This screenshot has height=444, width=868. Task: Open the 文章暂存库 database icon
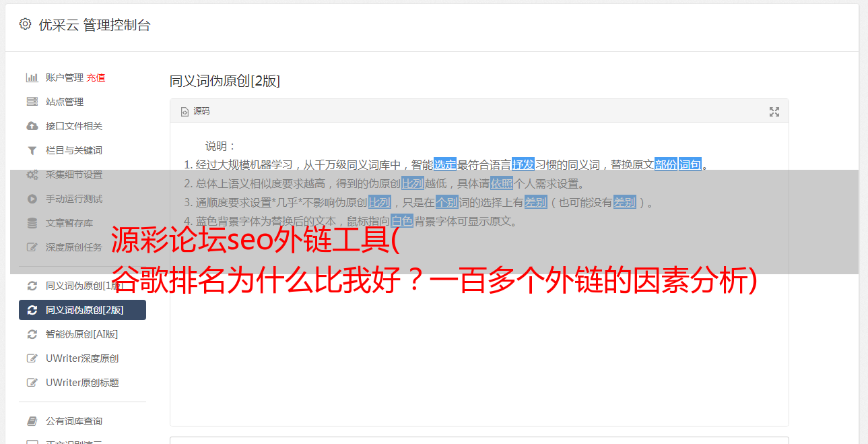coord(32,223)
